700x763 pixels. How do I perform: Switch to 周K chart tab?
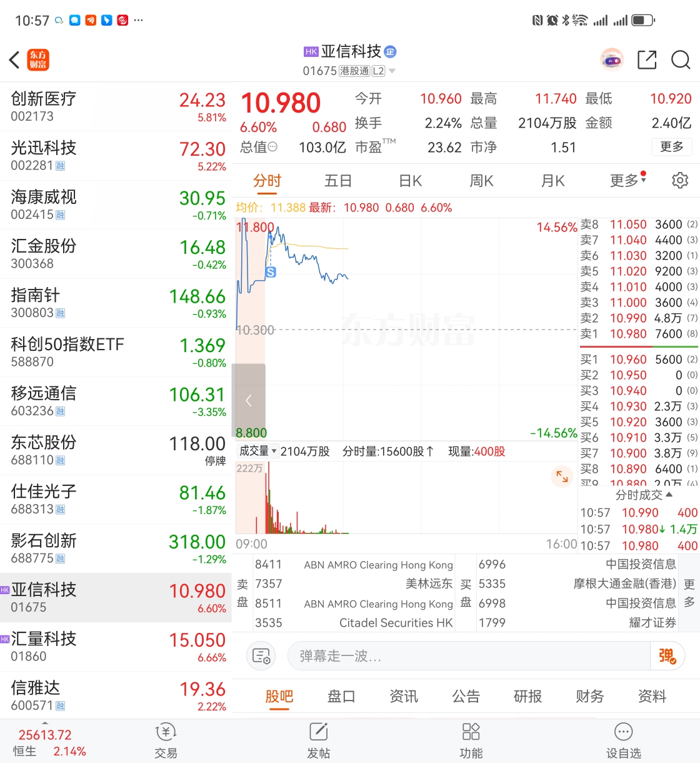click(481, 181)
